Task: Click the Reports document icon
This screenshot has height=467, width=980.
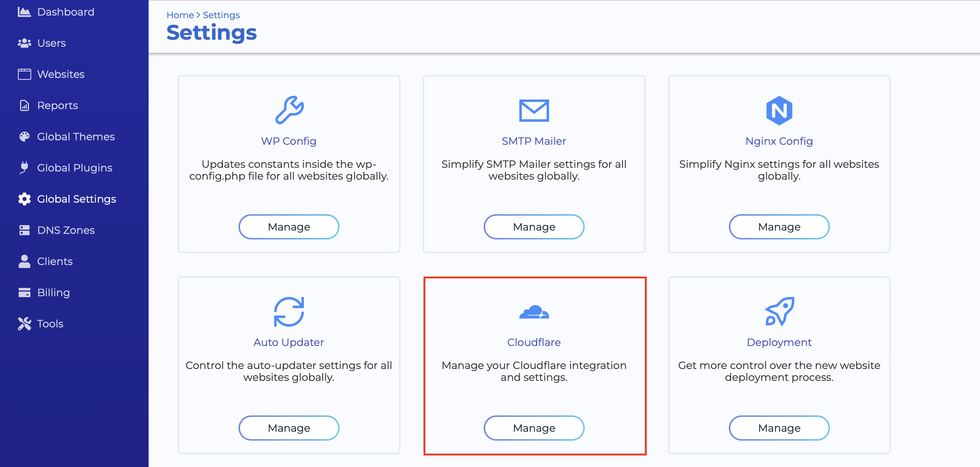Action: tap(25, 105)
